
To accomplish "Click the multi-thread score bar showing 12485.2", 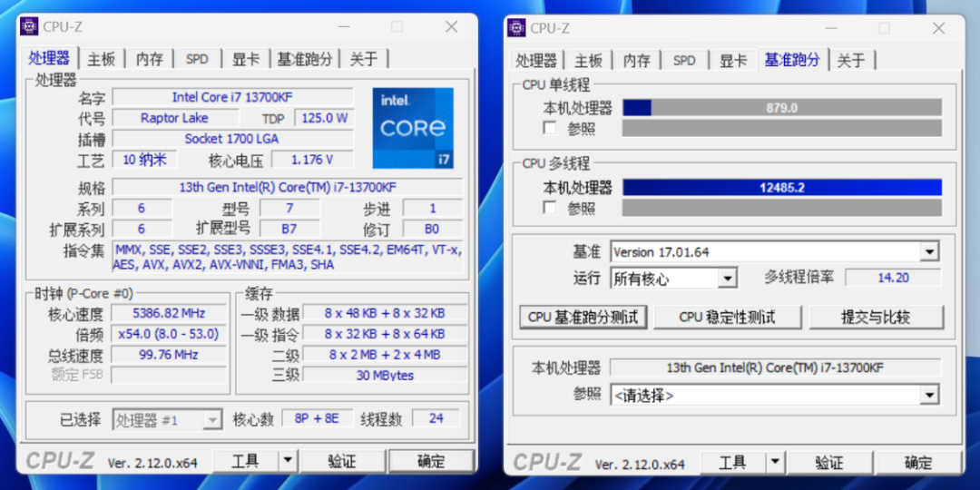I will pos(782,188).
